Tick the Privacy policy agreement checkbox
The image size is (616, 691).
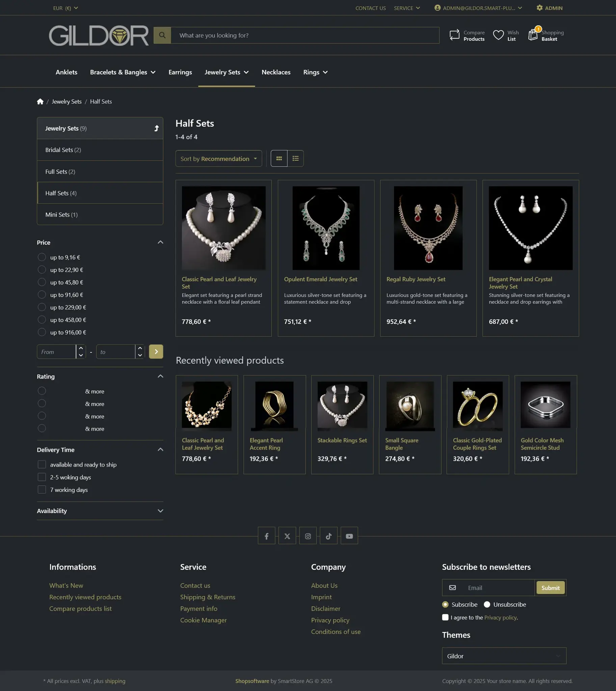click(x=445, y=617)
